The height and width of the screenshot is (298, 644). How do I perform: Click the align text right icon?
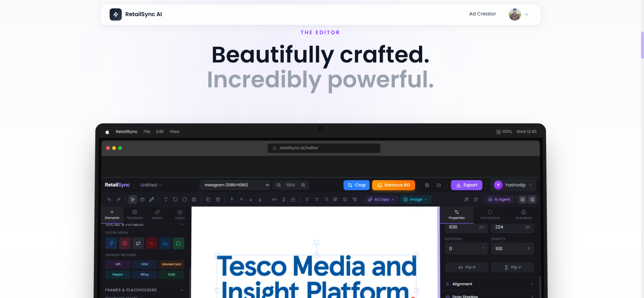pos(326,200)
